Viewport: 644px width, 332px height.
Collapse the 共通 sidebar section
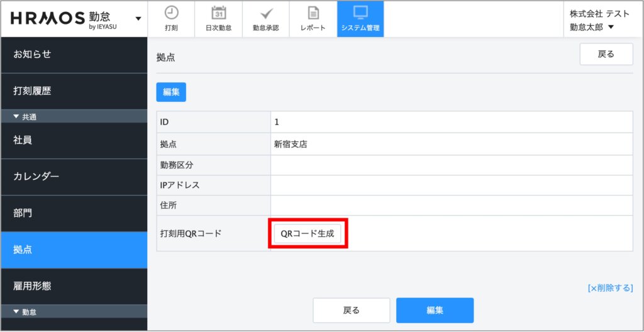tap(25, 116)
